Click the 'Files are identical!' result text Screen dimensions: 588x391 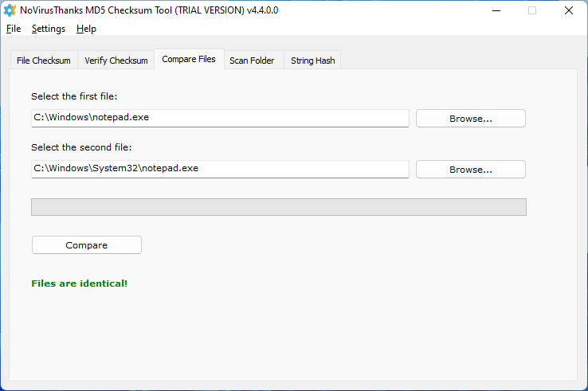tap(80, 283)
